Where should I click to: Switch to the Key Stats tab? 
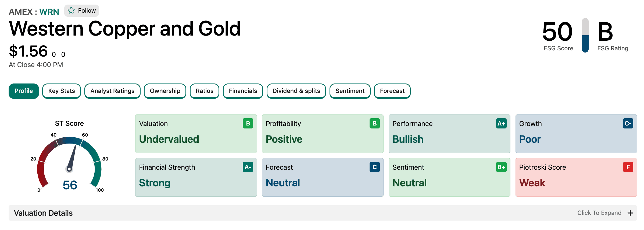pos(62,91)
